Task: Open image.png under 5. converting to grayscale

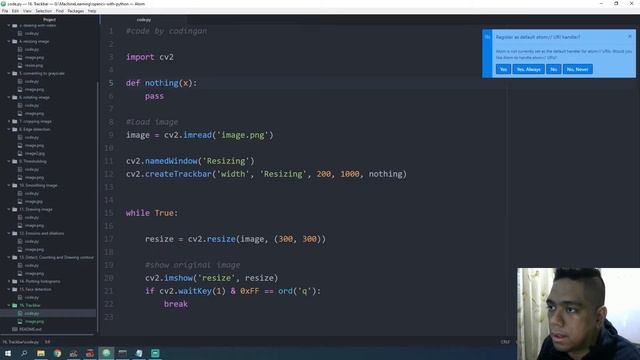Action: [34, 89]
